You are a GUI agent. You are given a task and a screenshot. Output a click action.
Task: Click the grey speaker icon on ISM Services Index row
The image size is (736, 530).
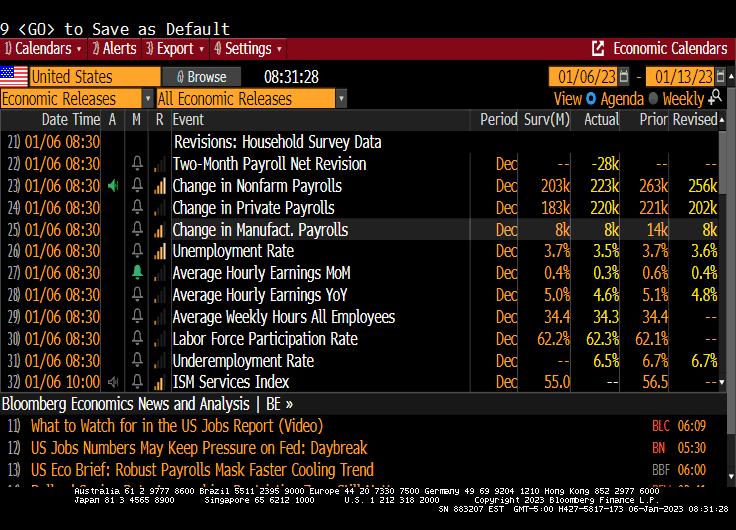pyautogui.click(x=112, y=382)
